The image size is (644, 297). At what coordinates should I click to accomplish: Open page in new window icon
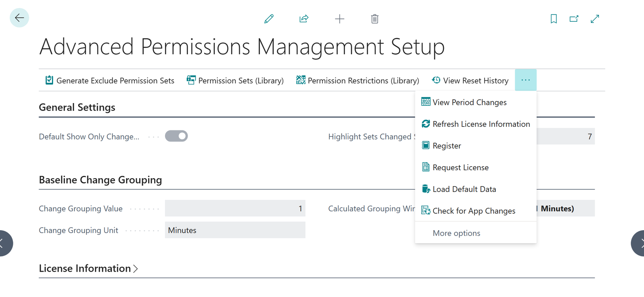pos(574,19)
